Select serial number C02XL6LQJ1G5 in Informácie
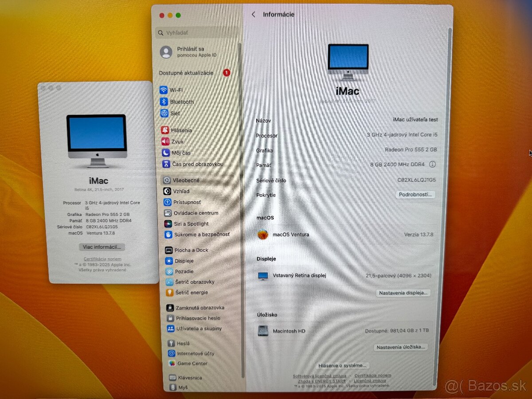This screenshot has width=532, height=399. 417,180
